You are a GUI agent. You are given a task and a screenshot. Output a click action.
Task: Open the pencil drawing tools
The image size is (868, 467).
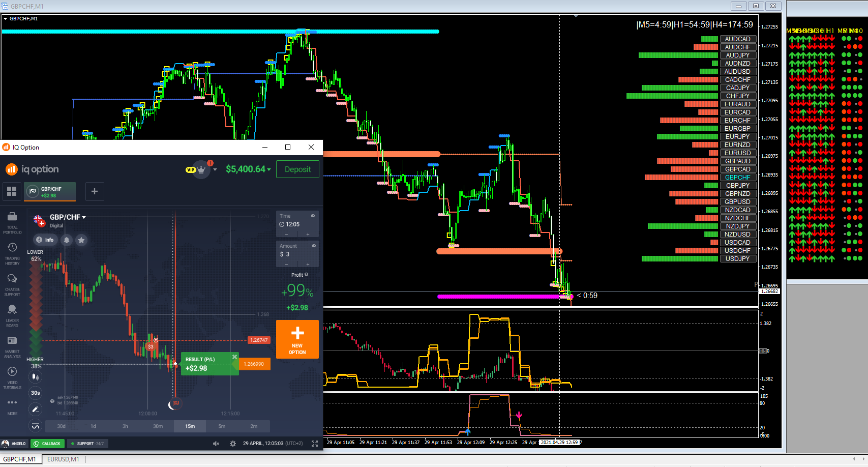point(35,409)
